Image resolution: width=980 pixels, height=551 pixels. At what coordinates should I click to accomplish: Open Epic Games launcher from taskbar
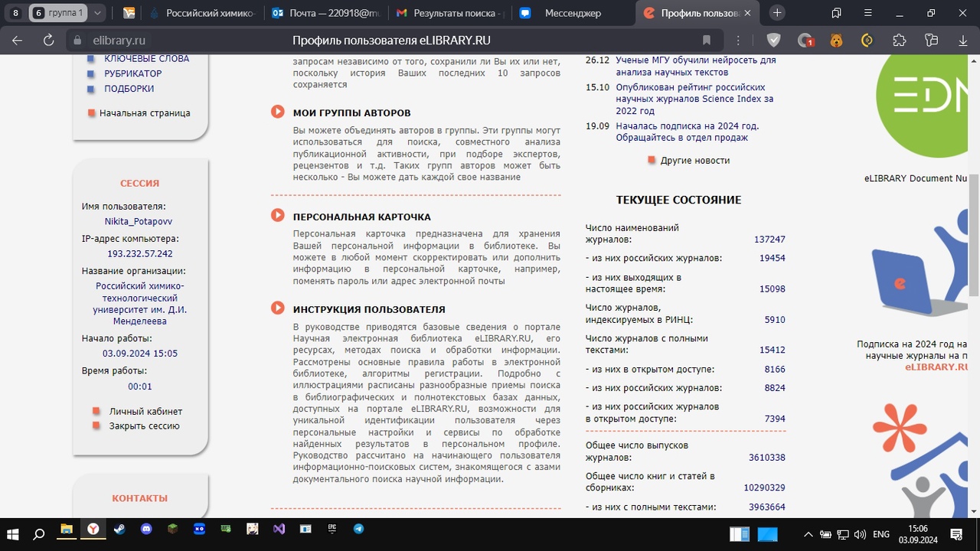[x=332, y=529]
